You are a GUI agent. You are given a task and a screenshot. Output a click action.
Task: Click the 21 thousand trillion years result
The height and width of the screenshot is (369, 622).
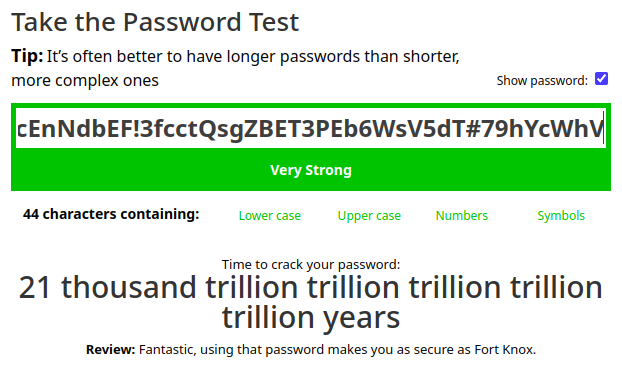(311, 302)
